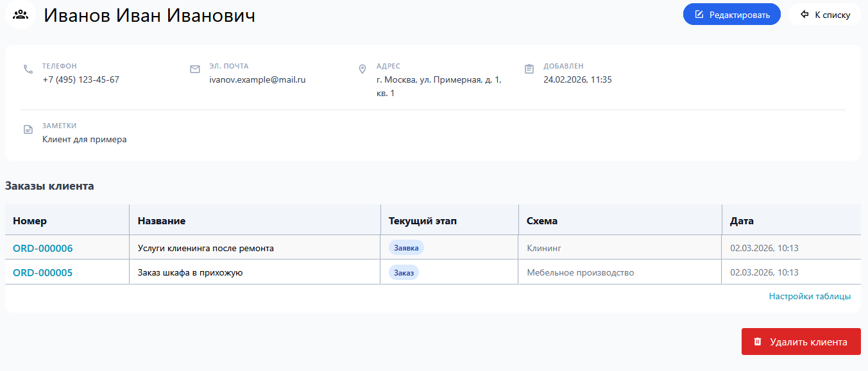The width and height of the screenshot is (868, 371).
Task: Click the notes icon next to ЗАМЕТКИ
Action: tap(28, 129)
